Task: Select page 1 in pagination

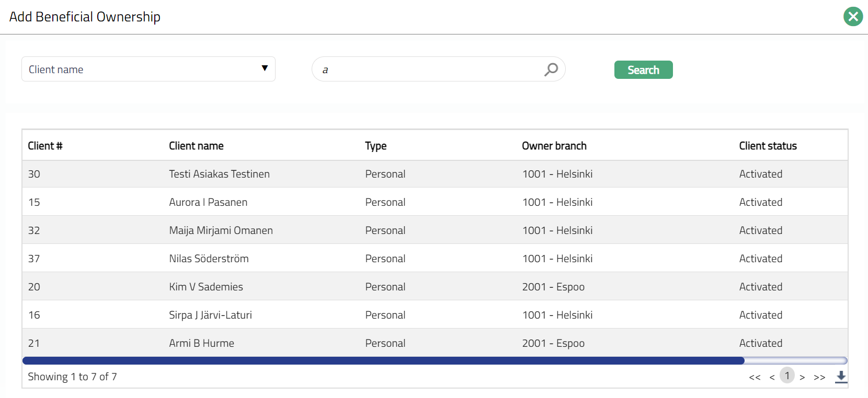Action: (787, 376)
